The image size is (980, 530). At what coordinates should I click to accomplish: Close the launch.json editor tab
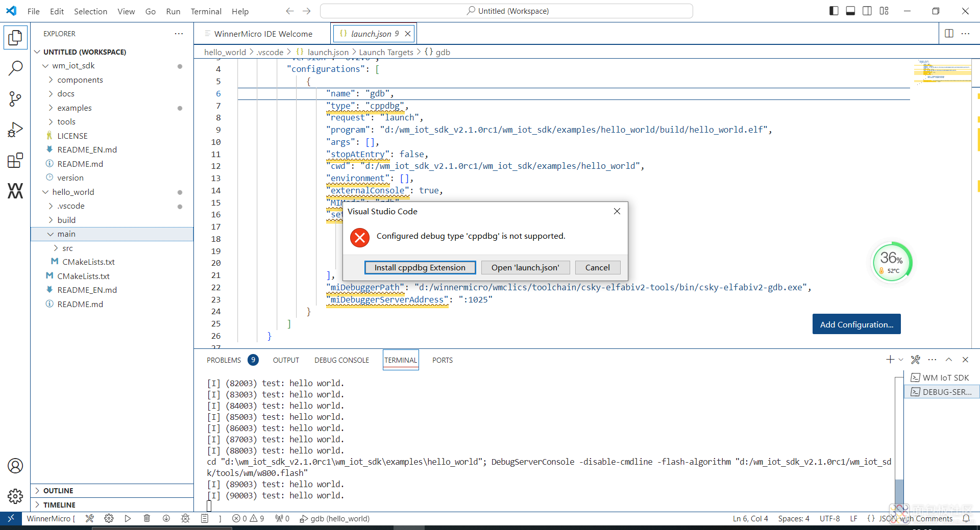(x=408, y=34)
